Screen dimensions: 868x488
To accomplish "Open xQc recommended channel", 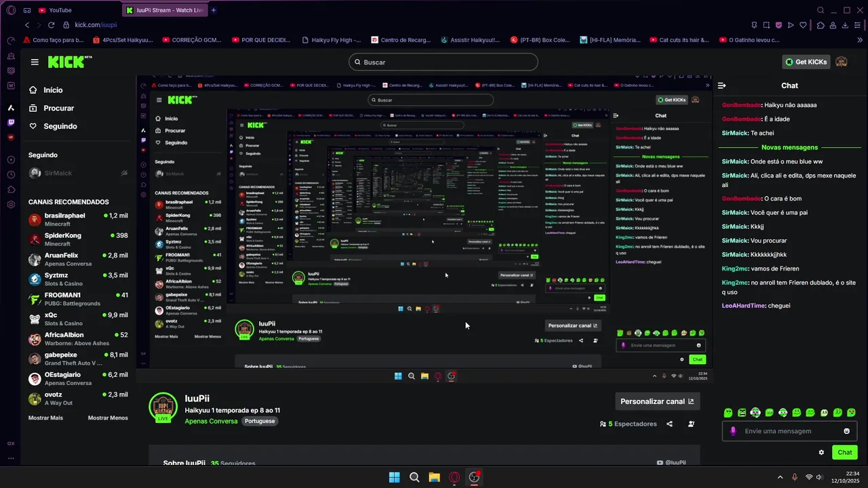I will coord(79,319).
